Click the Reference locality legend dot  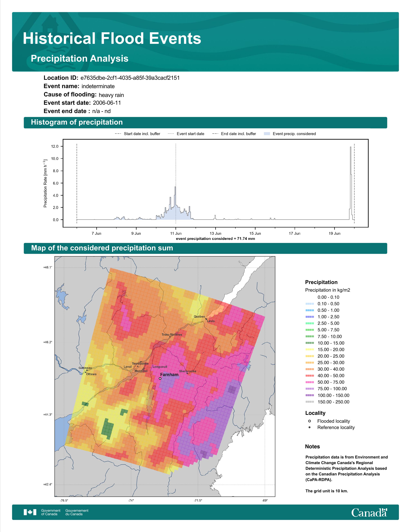[x=309, y=427]
